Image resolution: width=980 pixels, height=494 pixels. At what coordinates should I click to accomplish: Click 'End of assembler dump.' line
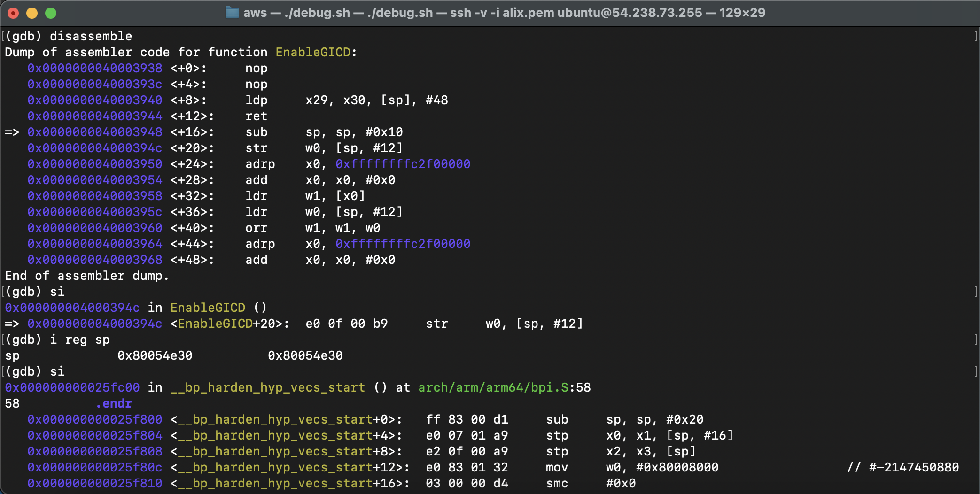pyautogui.click(x=87, y=276)
